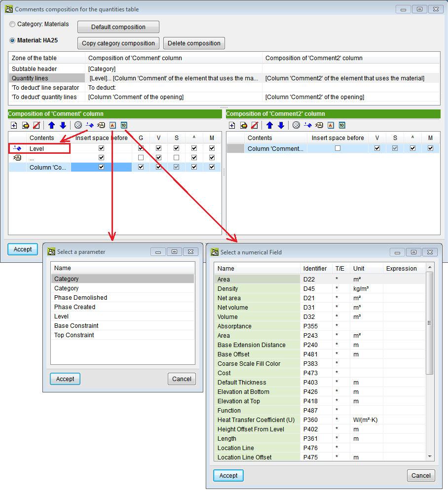Move the selected row down with blue arrow
The image size is (448, 491).
click(x=63, y=125)
